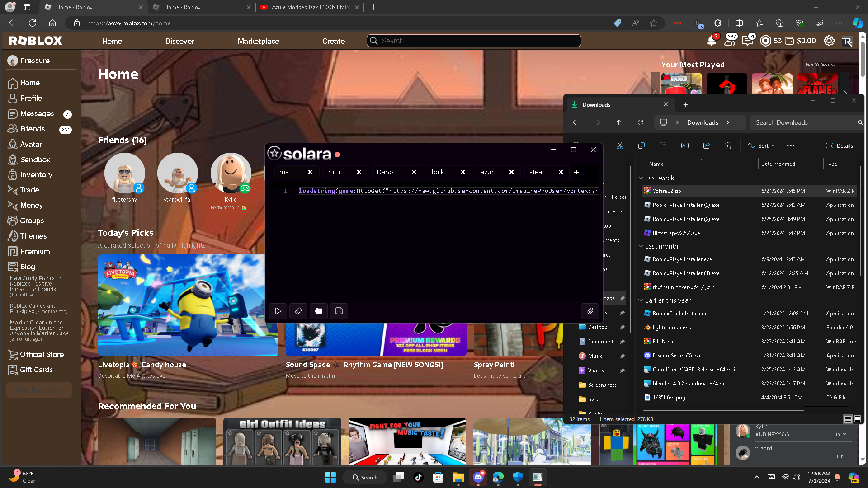Open Microsoft Store from the taskbar
The width and height of the screenshot is (868, 488).
[438, 477]
